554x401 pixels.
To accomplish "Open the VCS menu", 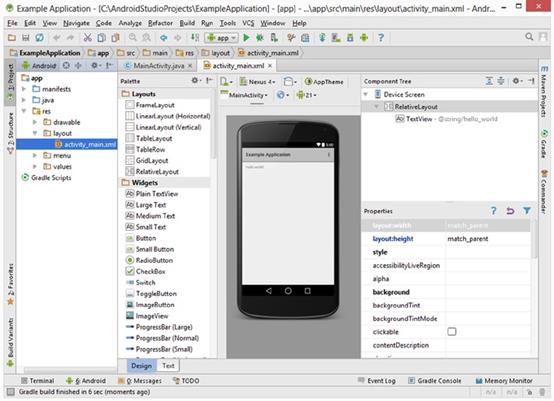I will (248, 23).
